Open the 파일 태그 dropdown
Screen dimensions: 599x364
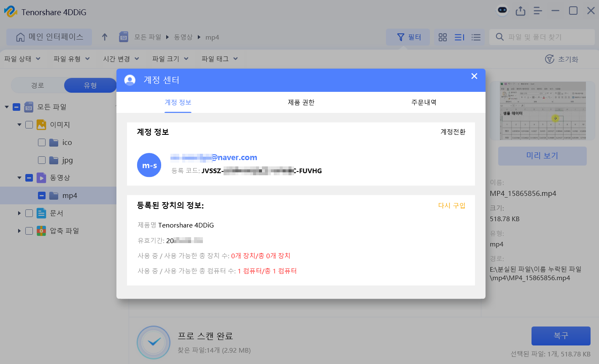[220, 59]
